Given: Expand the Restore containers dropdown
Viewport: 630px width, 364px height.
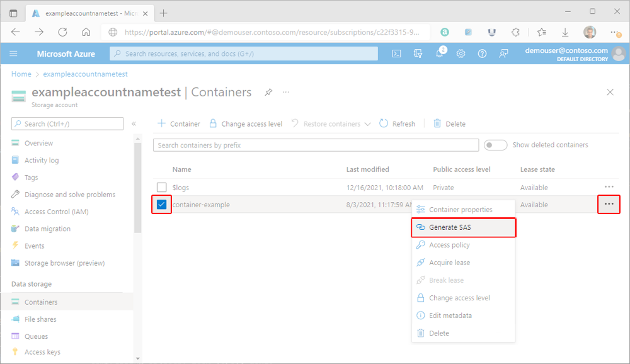Looking at the screenshot, I should 331,123.
